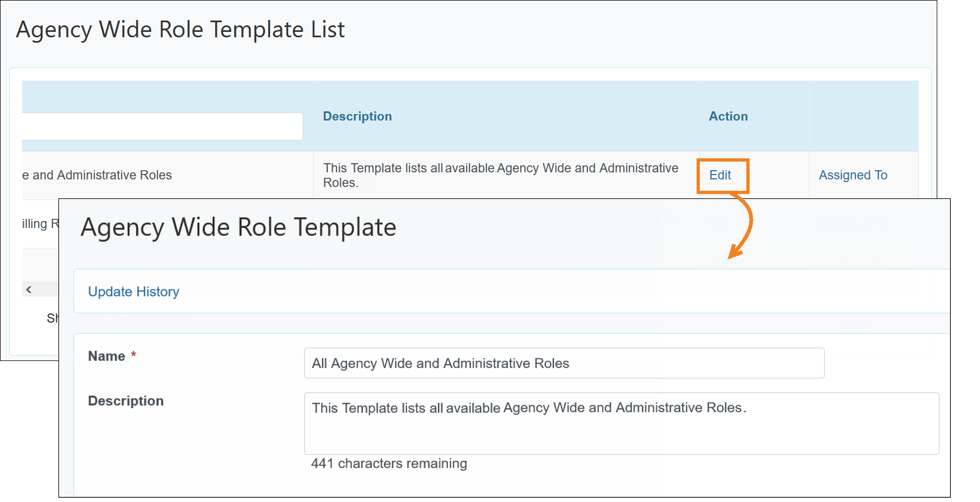Image resolution: width=980 pixels, height=502 pixels.
Task: Click the 'Agency Wide Role Template' heading
Action: pyautogui.click(x=239, y=227)
